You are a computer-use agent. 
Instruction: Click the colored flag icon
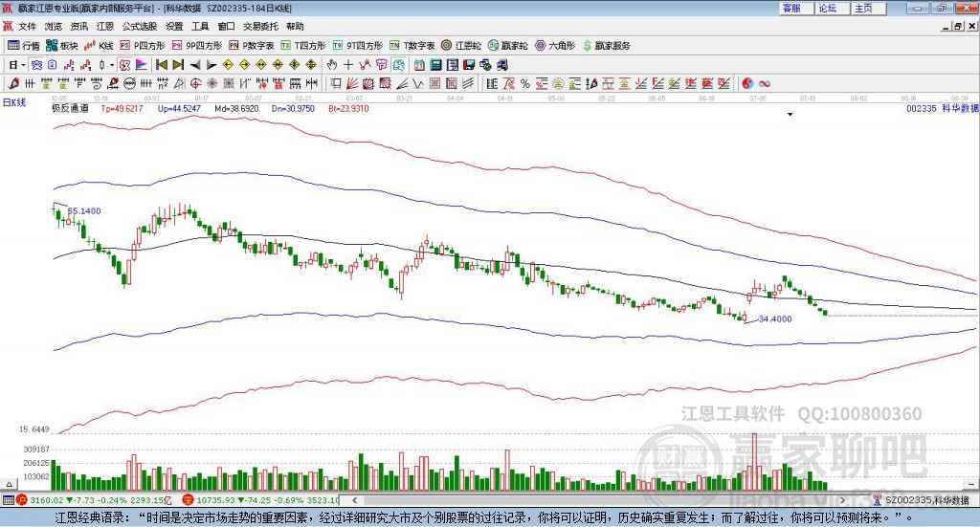point(142,65)
